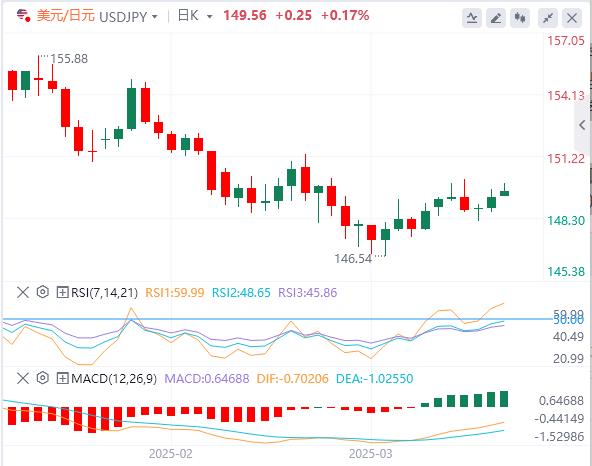Viewport: 592px width, 466px height.
Task: Click the 155.88 high price marker
Action: [x=69, y=59]
